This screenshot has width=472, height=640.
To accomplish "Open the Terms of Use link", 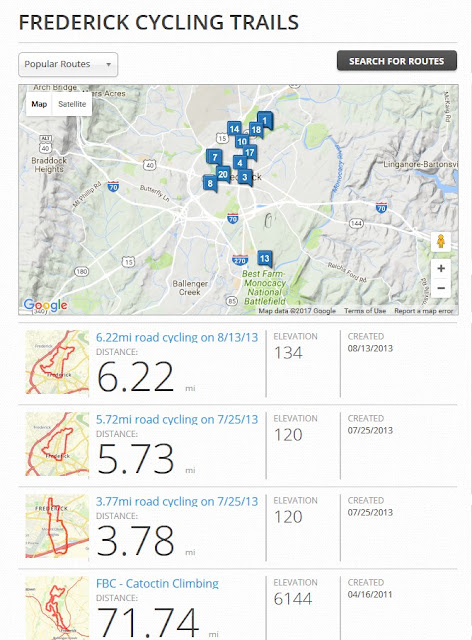I will point(365,311).
